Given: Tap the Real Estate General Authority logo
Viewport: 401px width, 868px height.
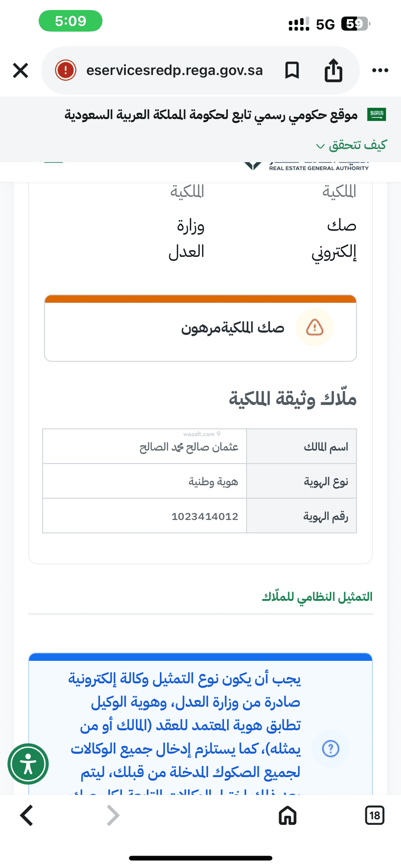Looking at the screenshot, I should tap(306, 166).
